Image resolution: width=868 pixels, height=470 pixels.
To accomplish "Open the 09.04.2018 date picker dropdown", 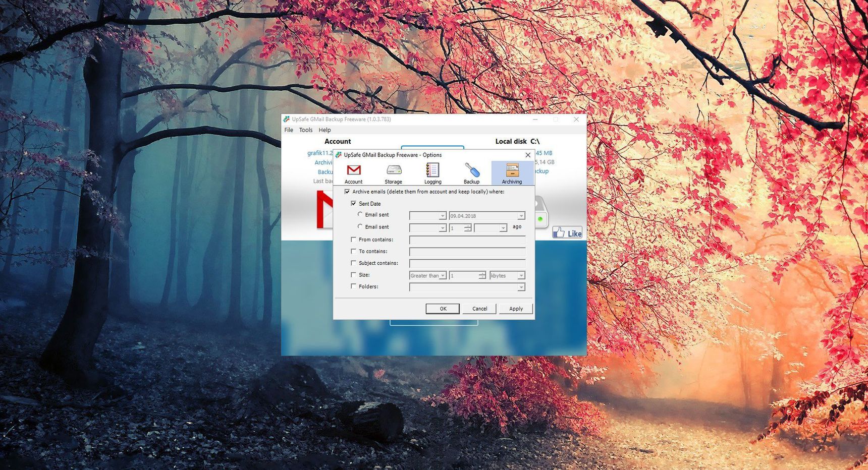I will (x=521, y=216).
